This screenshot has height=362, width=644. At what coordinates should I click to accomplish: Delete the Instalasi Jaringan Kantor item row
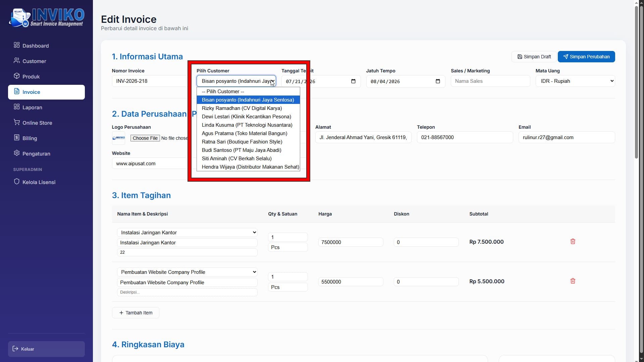573,241
